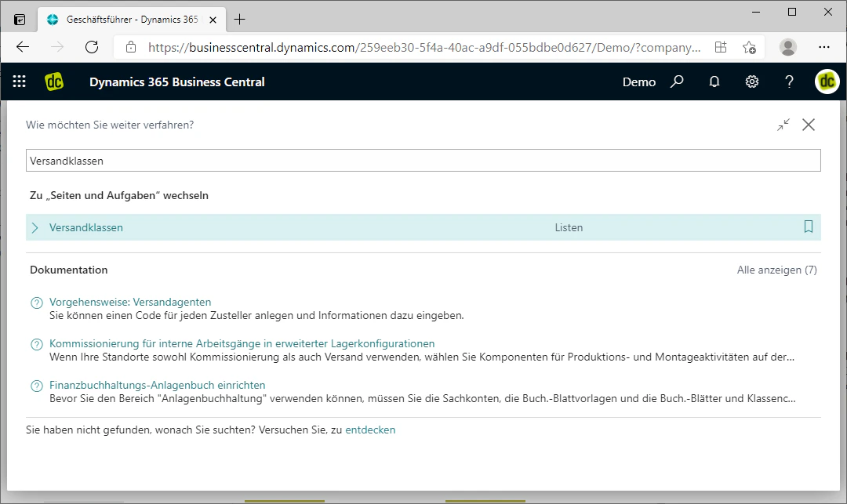The height and width of the screenshot is (504, 847).
Task: Minimize the browser window
Action: pyautogui.click(x=756, y=12)
